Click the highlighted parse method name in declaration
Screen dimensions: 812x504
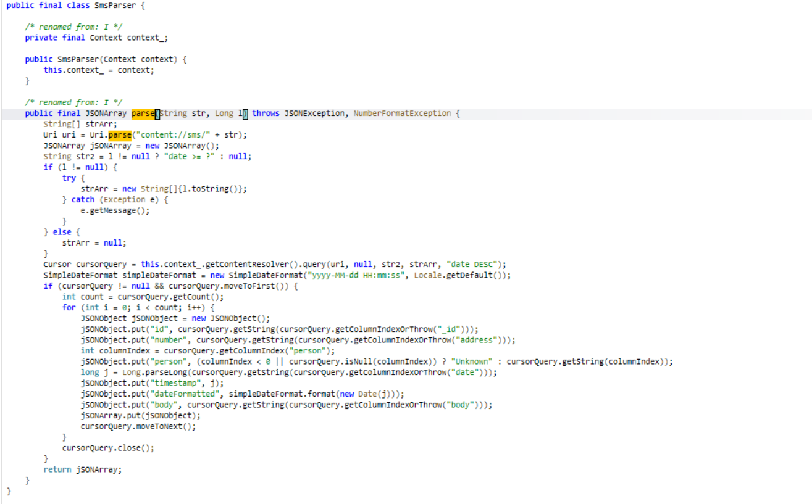[x=143, y=114]
